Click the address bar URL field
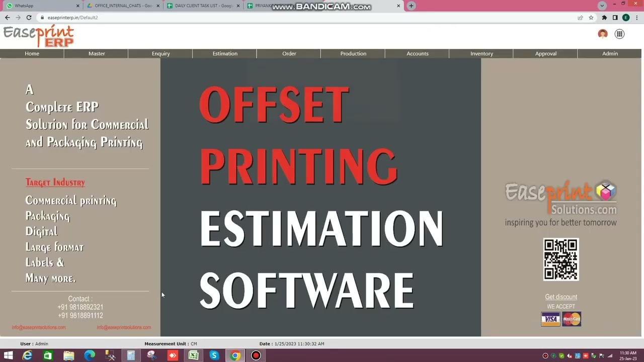Image resolution: width=644 pixels, height=362 pixels. 307,18
